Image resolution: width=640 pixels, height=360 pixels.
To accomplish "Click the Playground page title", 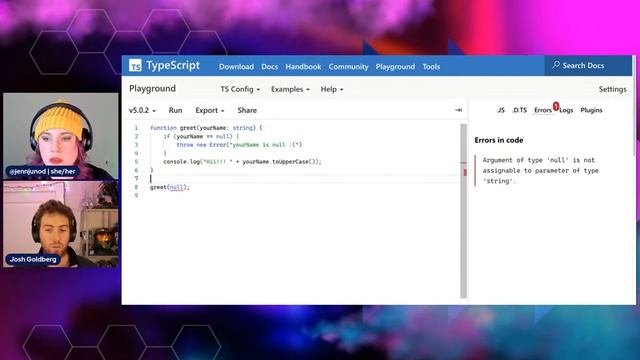I will [152, 89].
